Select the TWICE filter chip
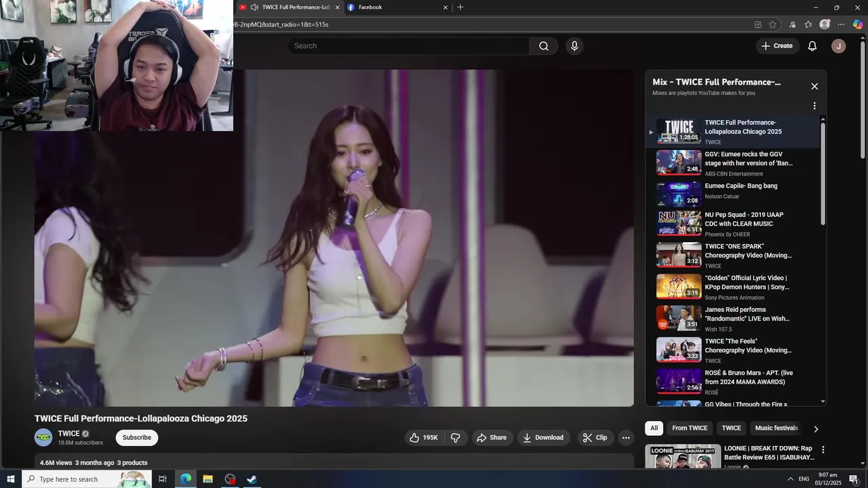868x488 pixels. tap(731, 428)
